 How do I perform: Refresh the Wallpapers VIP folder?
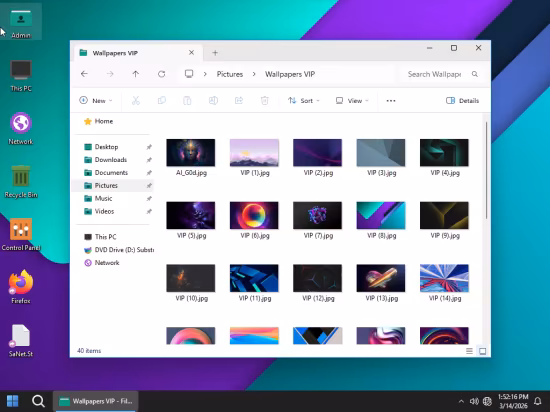161,74
